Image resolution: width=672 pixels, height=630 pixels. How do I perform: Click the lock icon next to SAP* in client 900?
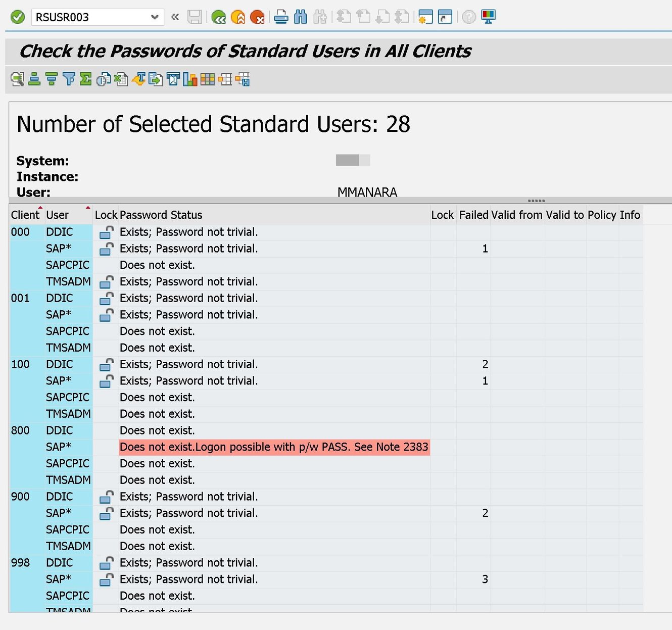click(107, 513)
